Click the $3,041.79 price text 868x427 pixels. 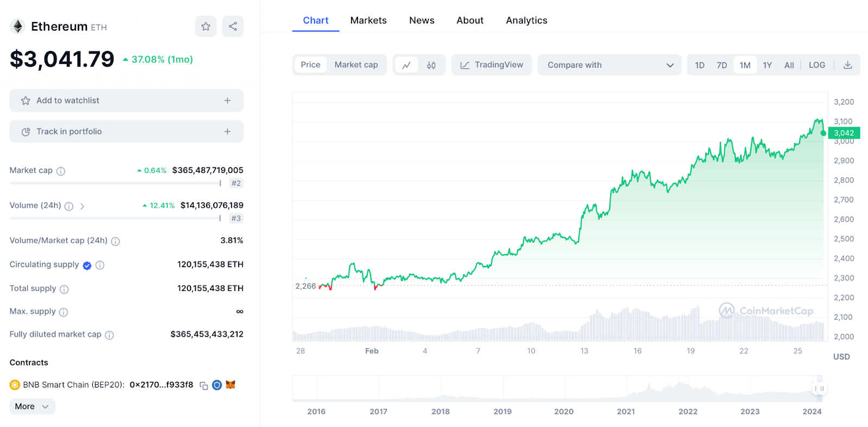point(62,59)
